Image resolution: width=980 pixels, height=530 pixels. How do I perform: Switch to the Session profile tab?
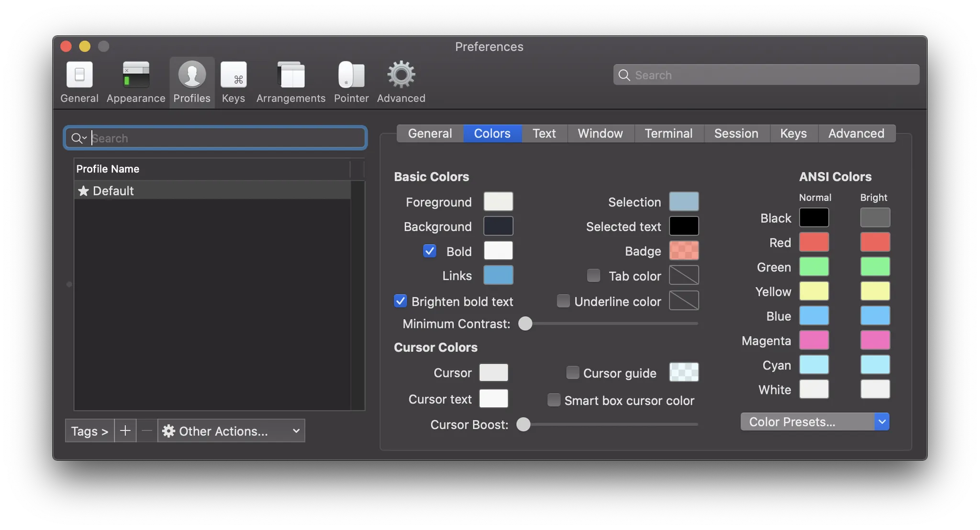click(736, 134)
